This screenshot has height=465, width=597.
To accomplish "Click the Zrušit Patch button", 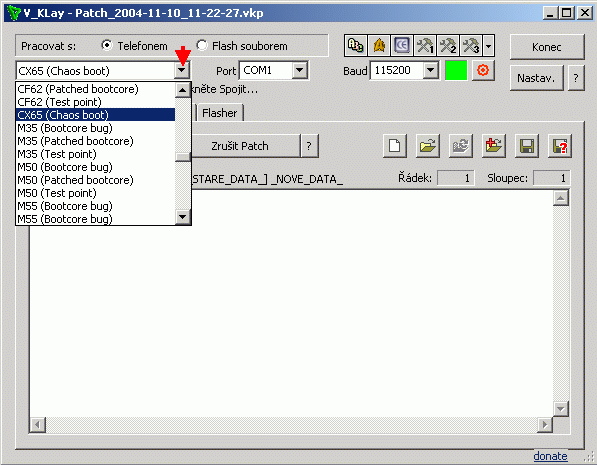I will (240, 146).
